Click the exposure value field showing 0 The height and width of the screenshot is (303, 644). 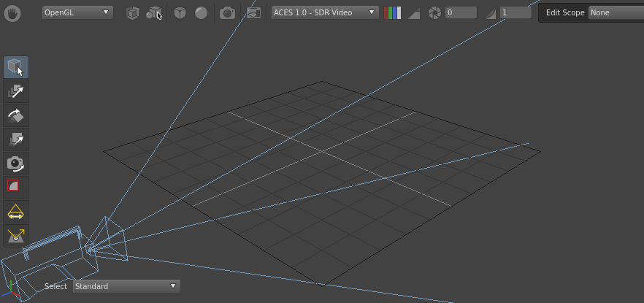[x=461, y=12]
